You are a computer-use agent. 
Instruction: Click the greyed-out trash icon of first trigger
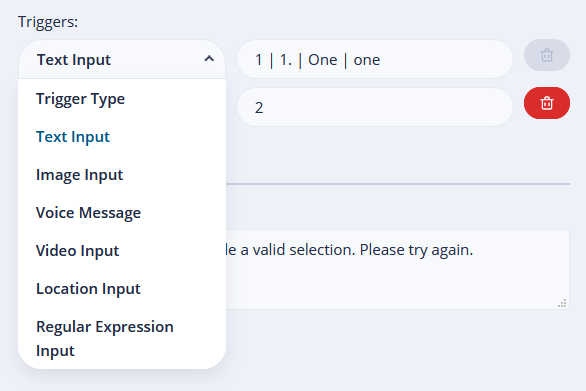click(x=547, y=55)
